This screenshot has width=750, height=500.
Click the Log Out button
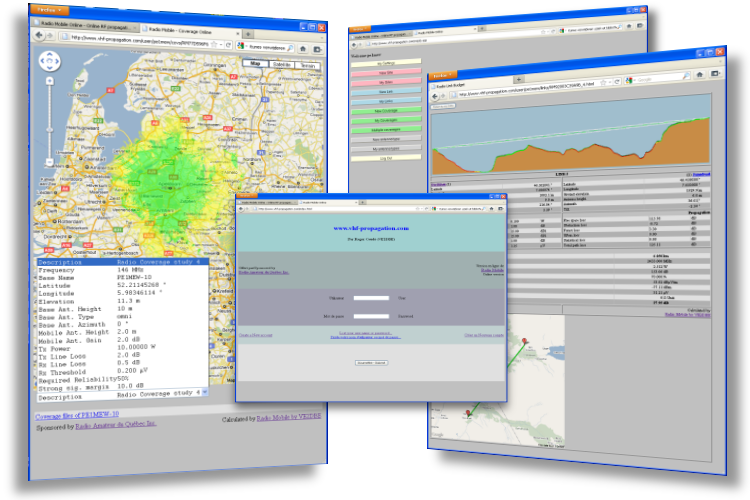click(386, 158)
